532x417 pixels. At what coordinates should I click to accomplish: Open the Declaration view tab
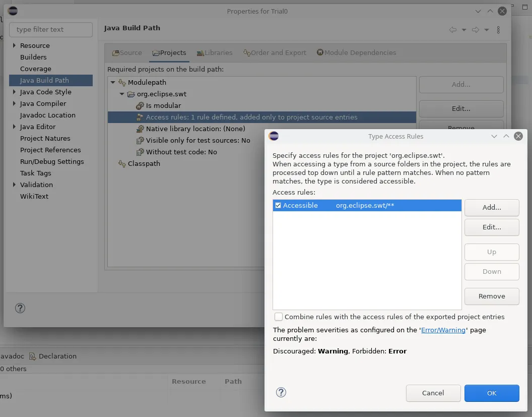(x=53, y=356)
